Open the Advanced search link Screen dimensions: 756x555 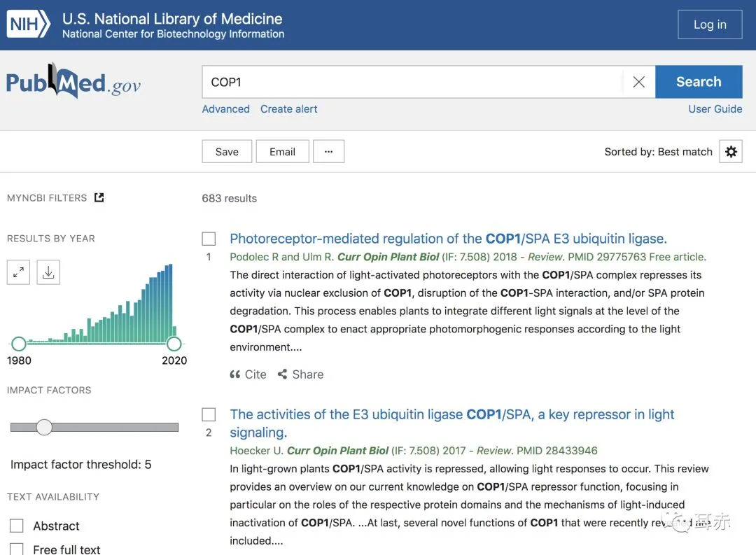tap(225, 109)
